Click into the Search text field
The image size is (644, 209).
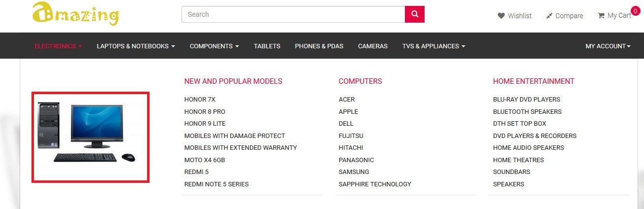point(293,14)
